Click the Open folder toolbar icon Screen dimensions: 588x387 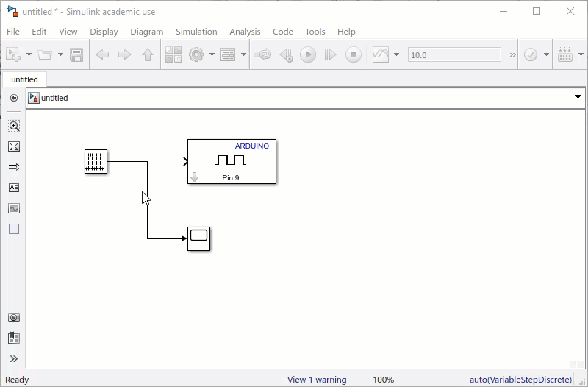(45, 54)
